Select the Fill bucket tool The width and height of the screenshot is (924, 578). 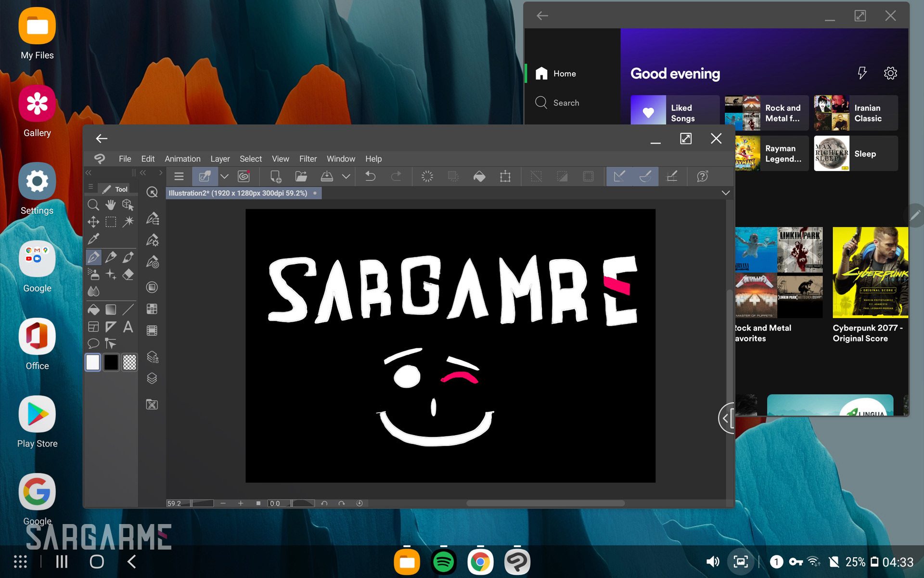point(93,310)
